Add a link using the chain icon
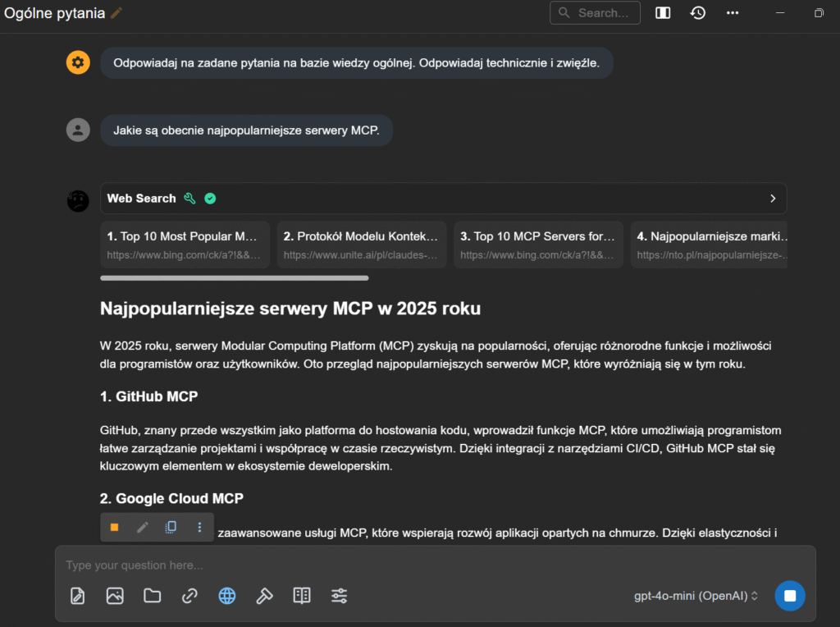Viewport: 840px width, 627px height. click(x=189, y=596)
